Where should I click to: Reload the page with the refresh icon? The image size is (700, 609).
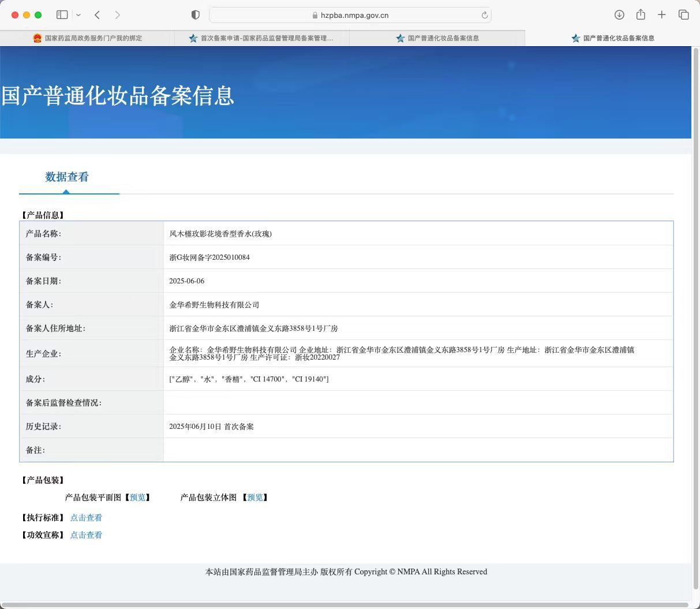click(x=484, y=16)
